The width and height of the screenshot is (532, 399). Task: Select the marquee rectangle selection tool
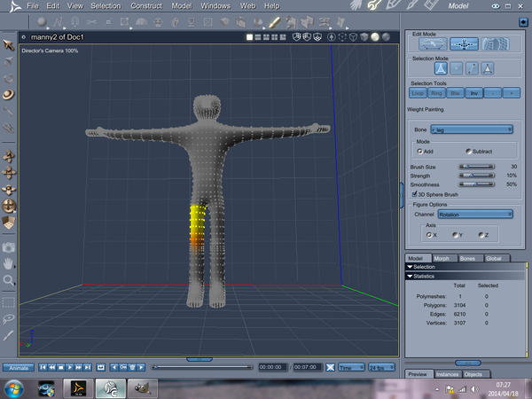point(8,301)
